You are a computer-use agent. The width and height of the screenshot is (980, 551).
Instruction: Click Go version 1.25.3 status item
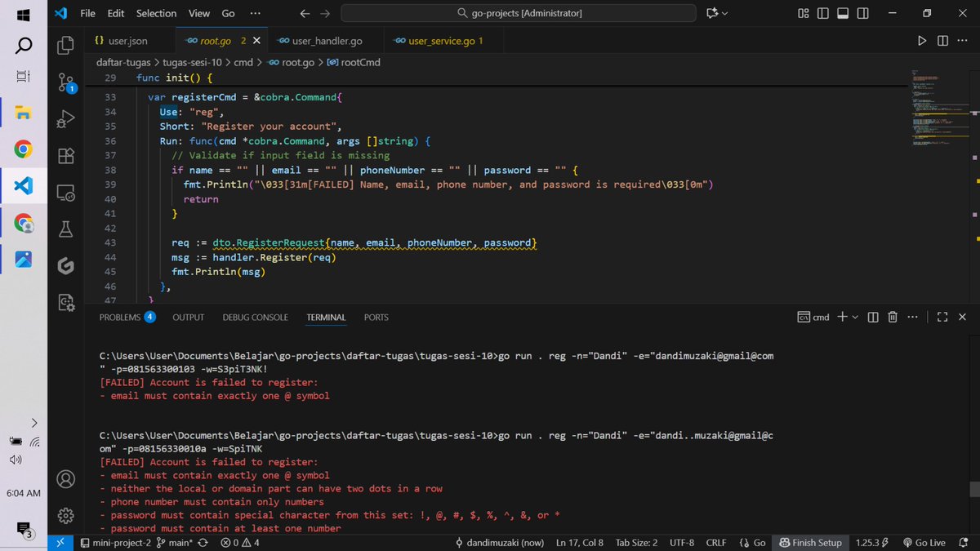coord(874,543)
